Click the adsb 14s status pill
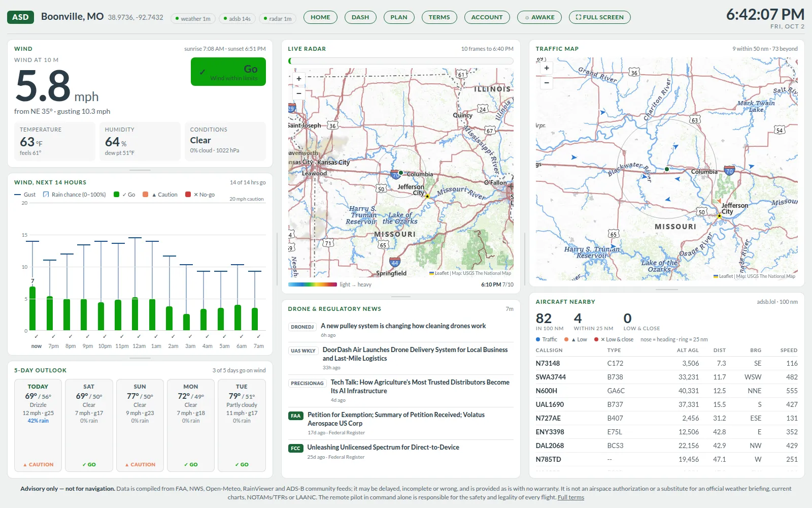The width and height of the screenshot is (812, 508). pos(237,19)
